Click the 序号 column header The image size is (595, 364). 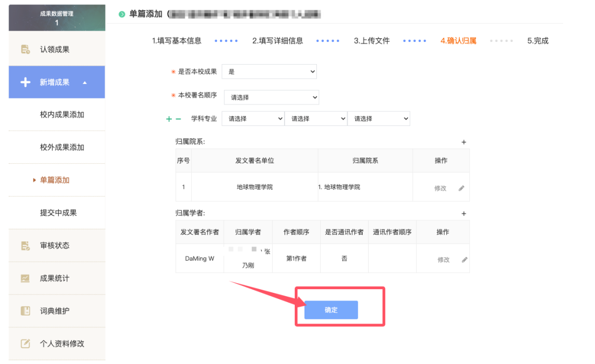[x=183, y=160]
